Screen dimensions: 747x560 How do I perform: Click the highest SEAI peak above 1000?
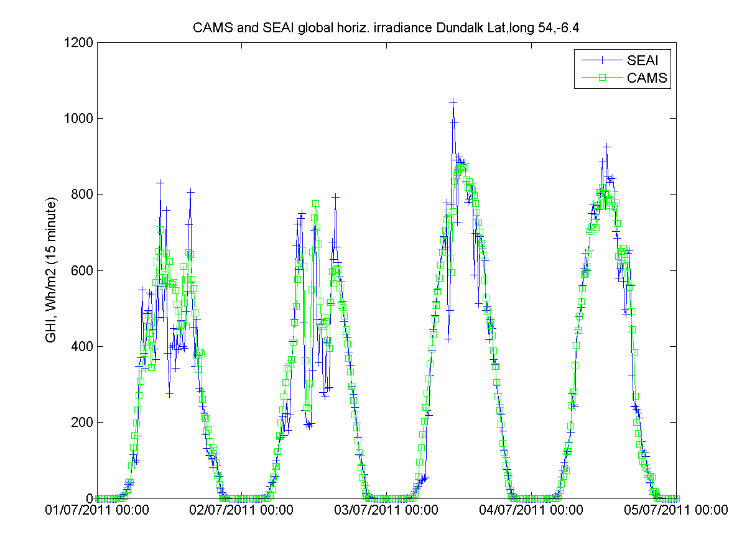pos(453,101)
